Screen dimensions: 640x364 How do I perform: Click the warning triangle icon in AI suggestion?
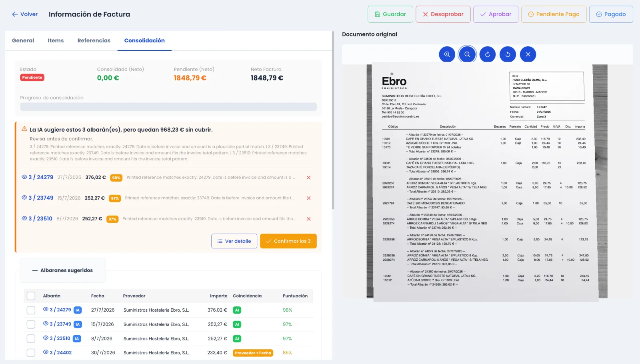(x=24, y=129)
